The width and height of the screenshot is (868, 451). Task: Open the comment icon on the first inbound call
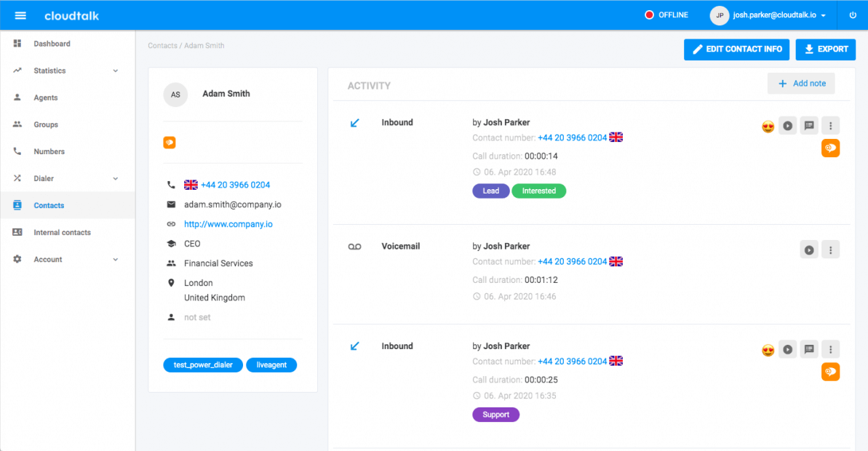(808, 125)
